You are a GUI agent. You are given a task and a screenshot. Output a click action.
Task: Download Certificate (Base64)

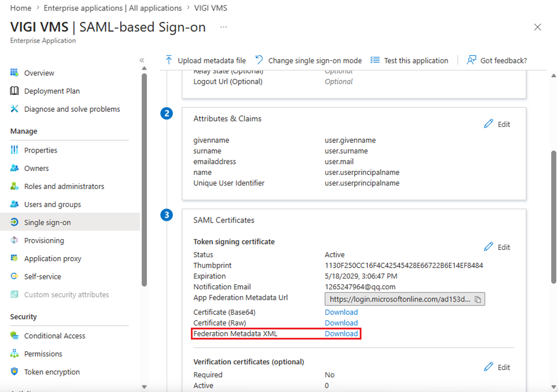(341, 312)
